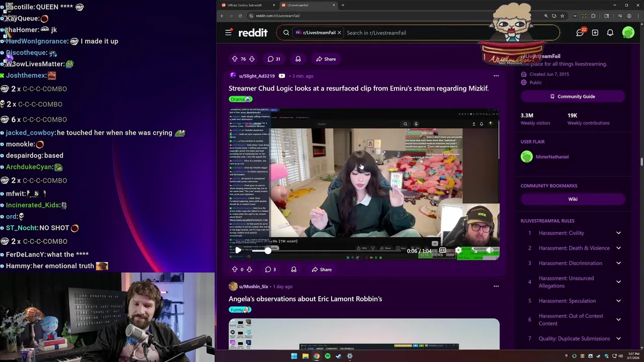Share the top post with 76 votes
This screenshot has width=644, height=362.
(x=326, y=59)
